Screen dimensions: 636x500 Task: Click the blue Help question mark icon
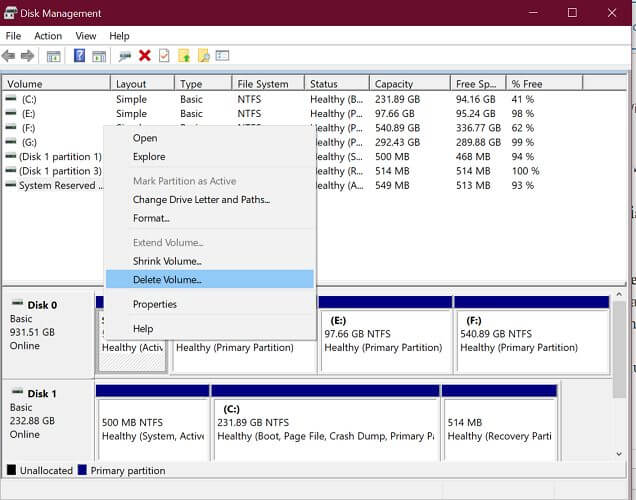(80, 56)
